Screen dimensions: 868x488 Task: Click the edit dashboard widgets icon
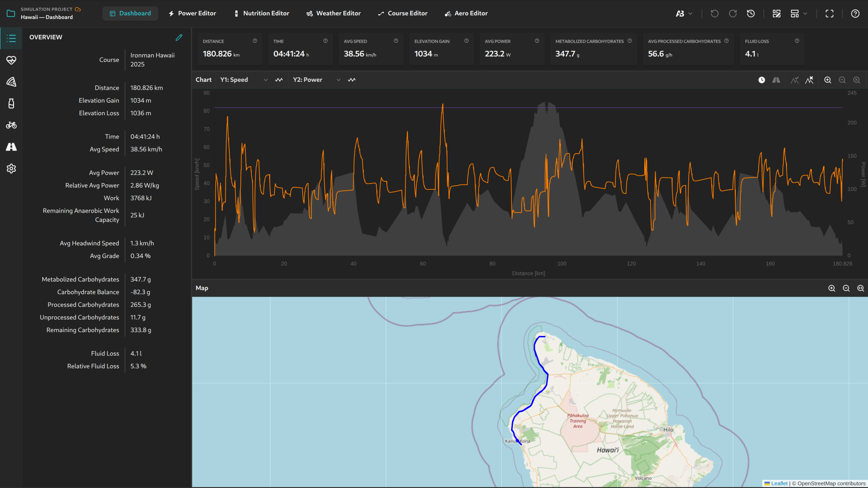pyautogui.click(x=776, y=14)
